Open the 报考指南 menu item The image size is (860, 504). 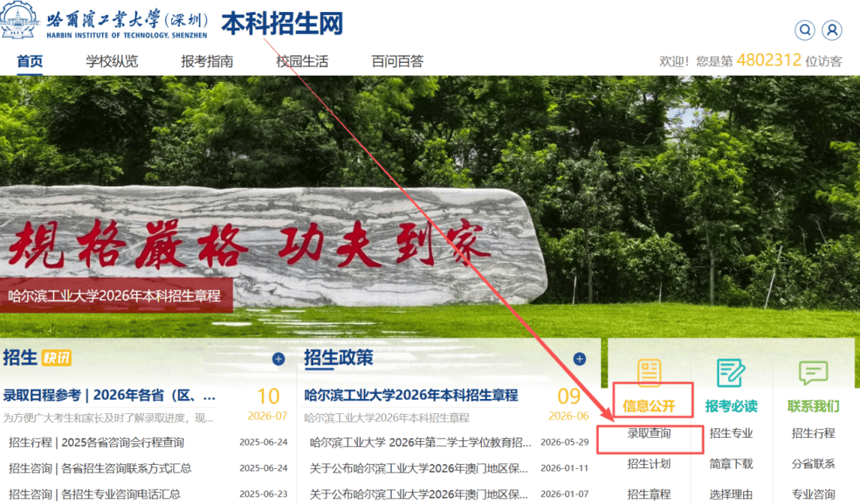pos(207,61)
